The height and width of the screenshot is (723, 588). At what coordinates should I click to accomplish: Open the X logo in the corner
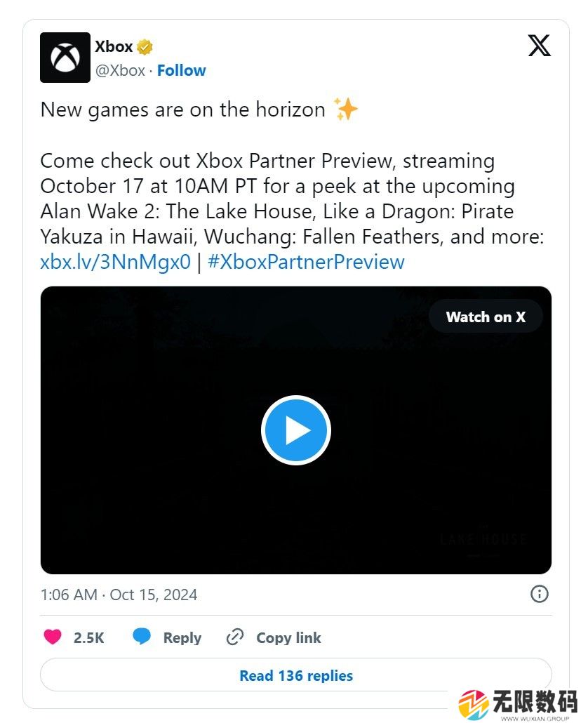[539, 46]
